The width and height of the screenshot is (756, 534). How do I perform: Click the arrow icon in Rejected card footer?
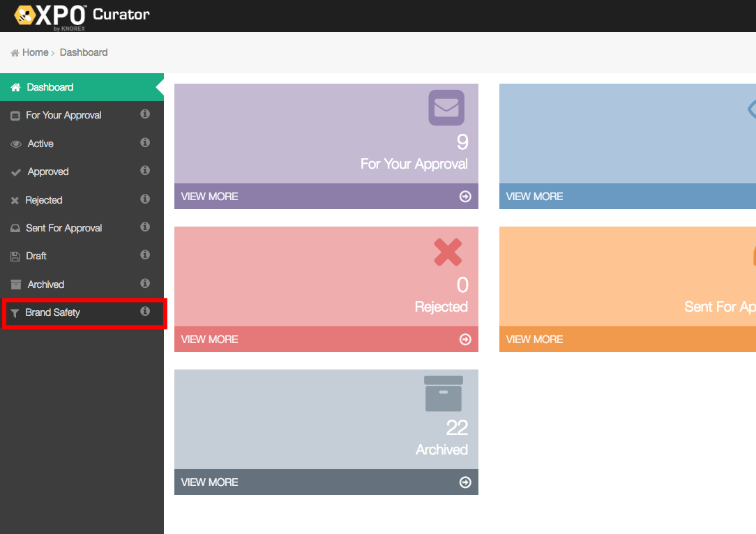(465, 340)
